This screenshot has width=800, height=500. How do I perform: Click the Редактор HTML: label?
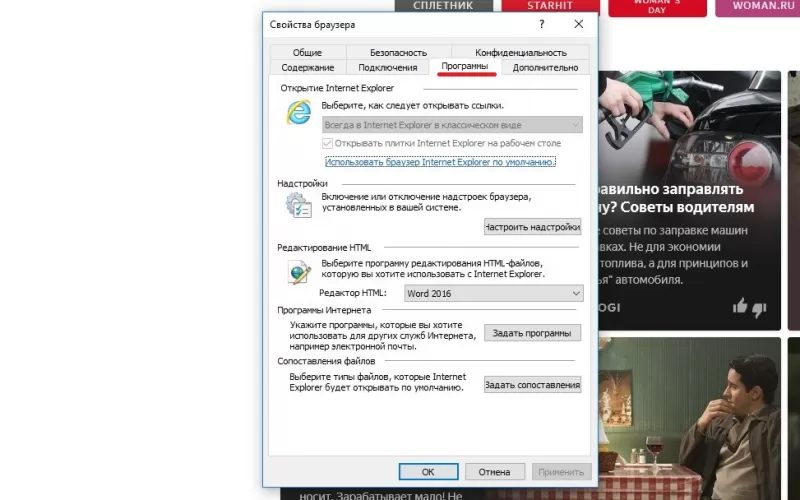353,293
